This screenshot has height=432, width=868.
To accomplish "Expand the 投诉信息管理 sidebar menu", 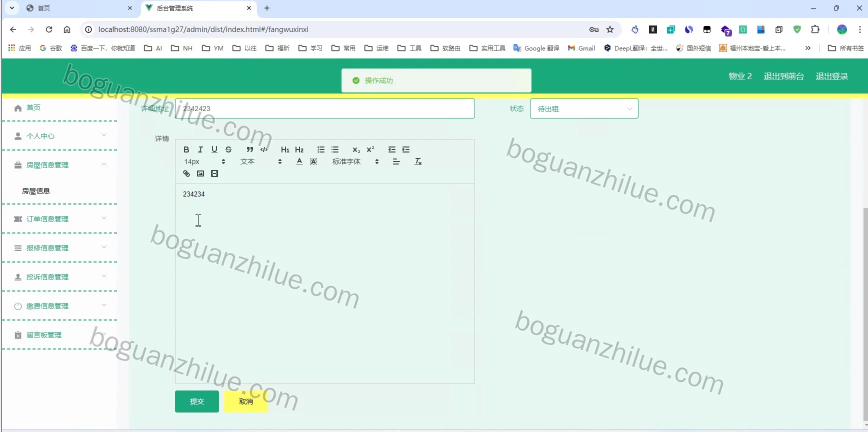I will [x=59, y=277].
